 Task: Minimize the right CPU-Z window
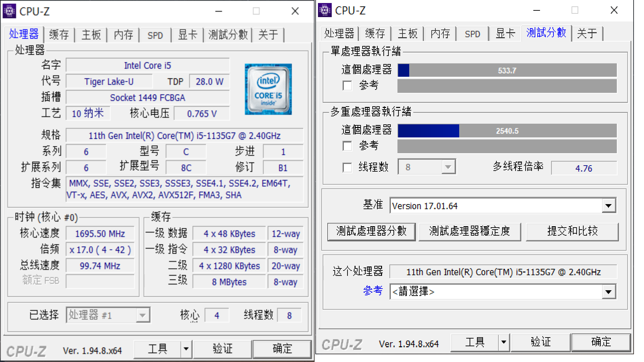pyautogui.click(x=537, y=10)
